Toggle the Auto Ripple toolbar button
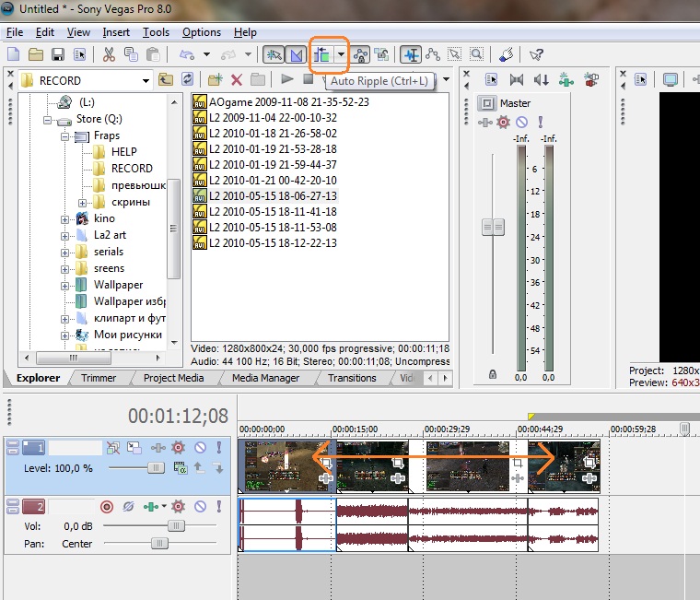The width and height of the screenshot is (700, 600). [322, 55]
